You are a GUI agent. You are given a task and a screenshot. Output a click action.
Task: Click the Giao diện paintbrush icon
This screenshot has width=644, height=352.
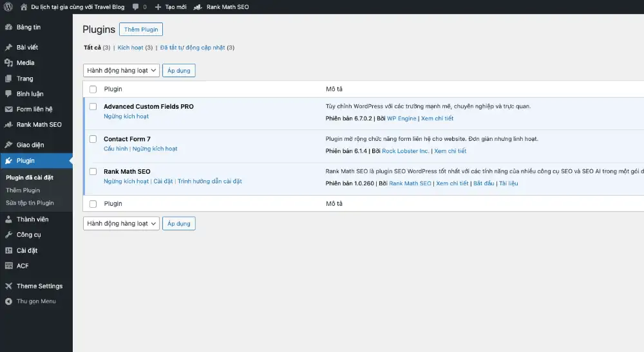8,145
